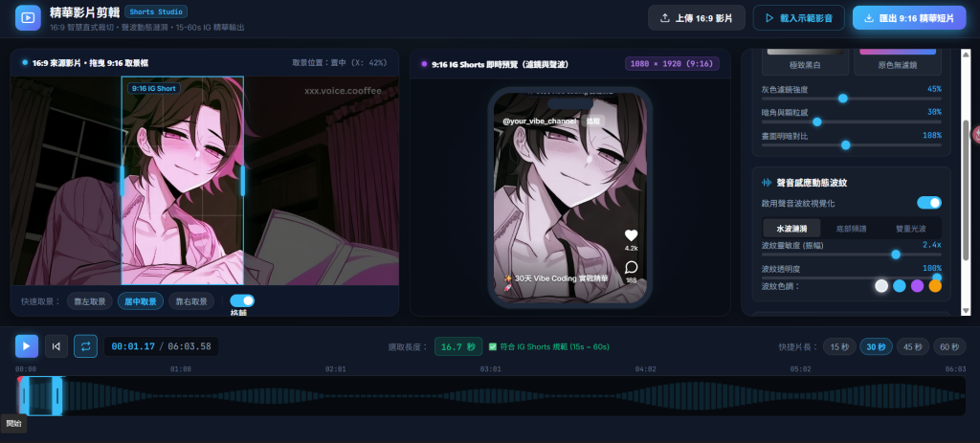Click the 01:00 timeline ruler mark

181,369
